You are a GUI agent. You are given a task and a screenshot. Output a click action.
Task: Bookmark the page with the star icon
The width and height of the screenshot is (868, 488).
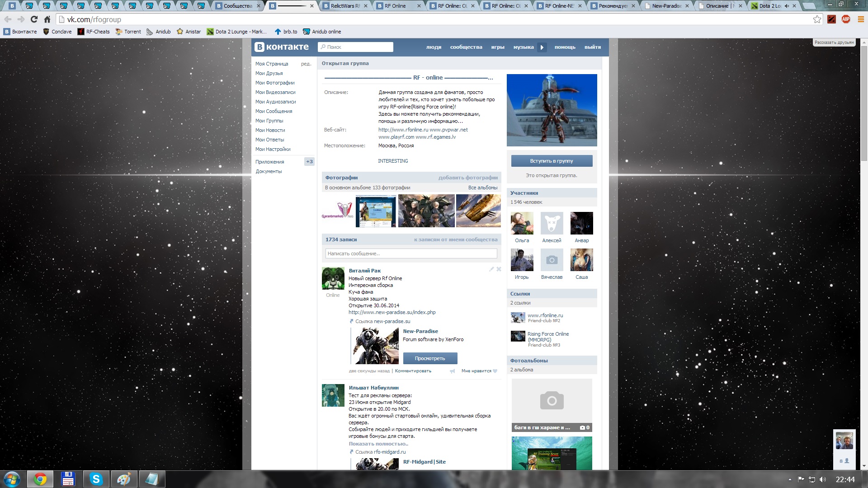817,19
